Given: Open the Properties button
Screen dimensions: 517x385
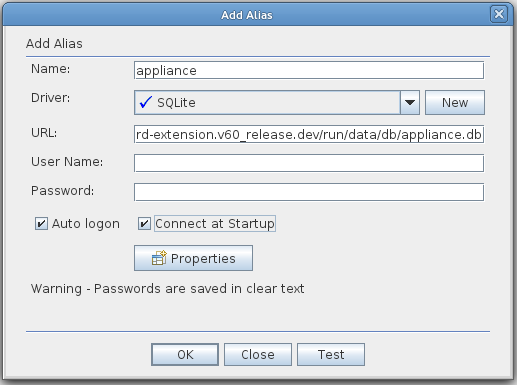Looking at the screenshot, I should click(193, 258).
